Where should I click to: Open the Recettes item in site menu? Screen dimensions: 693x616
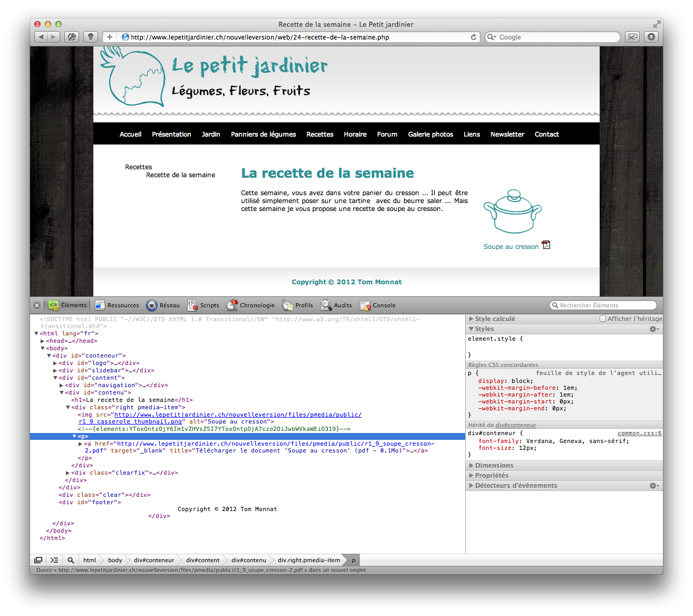[320, 134]
